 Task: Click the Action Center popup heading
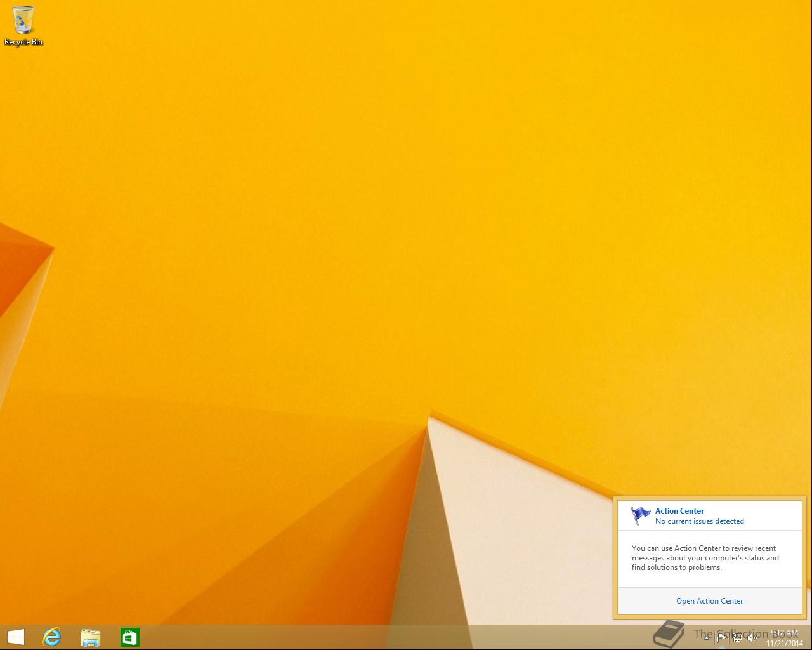[x=679, y=510]
